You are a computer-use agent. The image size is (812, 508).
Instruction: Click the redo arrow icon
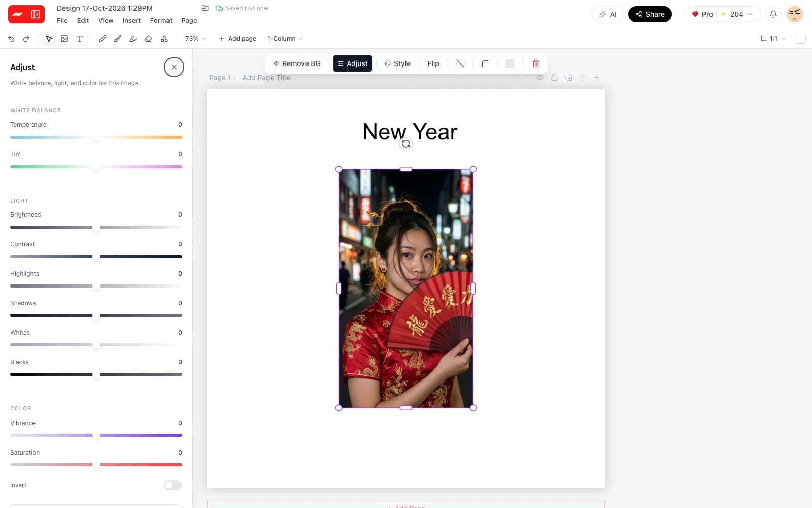26,39
